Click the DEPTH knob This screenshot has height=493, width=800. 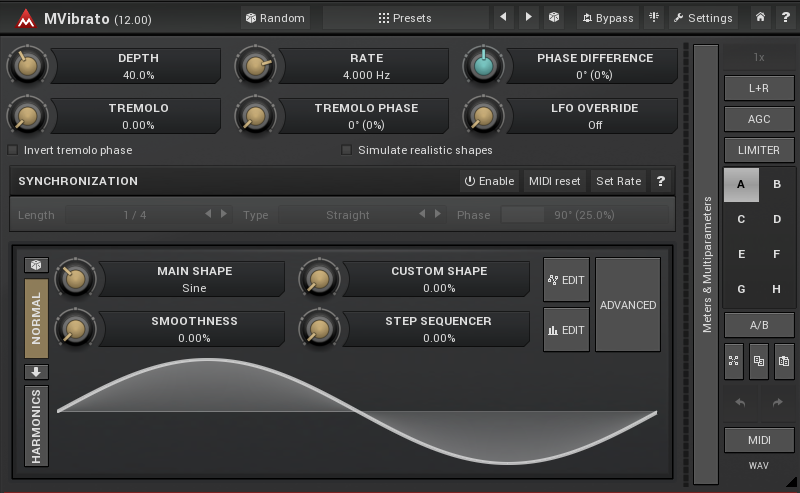tap(28, 66)
